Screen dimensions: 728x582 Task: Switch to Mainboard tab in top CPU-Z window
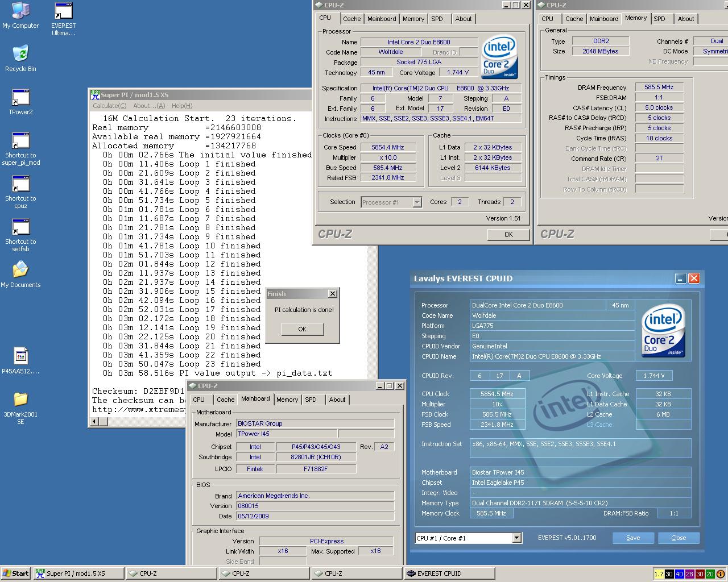click(382, 19)
